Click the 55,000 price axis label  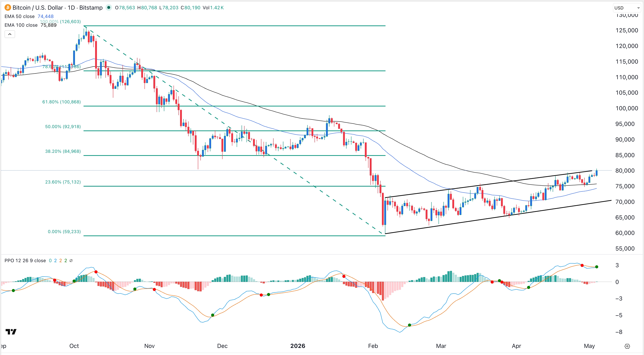(625, 249)
